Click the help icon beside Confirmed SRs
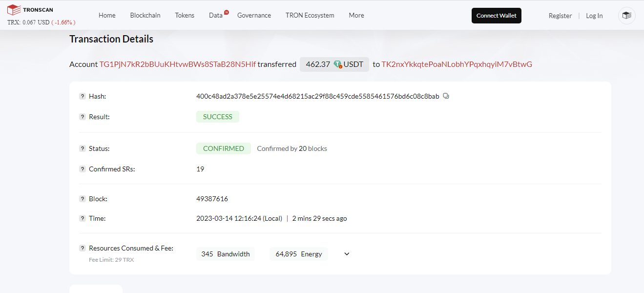Viewport: 644px width, 293px height. [83, 169]
